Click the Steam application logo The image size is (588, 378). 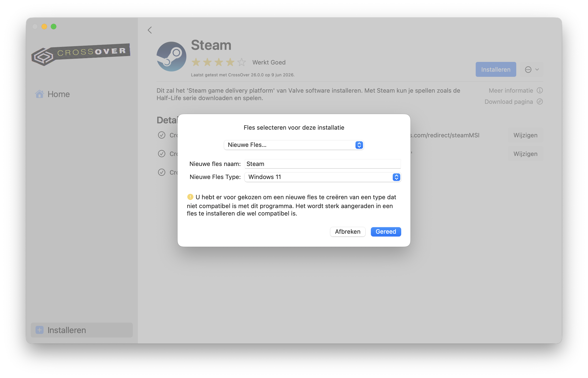[171, 57]
